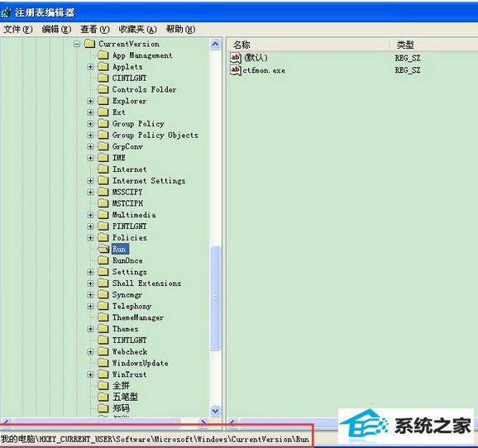Viewport: 478px width, 448px height.
Task: Open the 文件(F) menu
Action: point(18,29)
